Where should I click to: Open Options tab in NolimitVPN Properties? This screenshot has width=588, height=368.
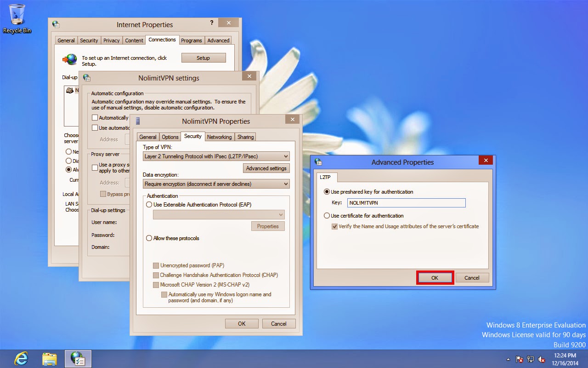170,137
